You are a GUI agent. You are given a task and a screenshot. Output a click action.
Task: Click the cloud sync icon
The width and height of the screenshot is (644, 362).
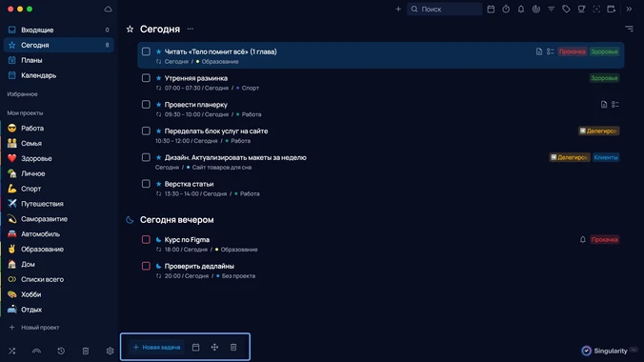click(x=108, y=9)
